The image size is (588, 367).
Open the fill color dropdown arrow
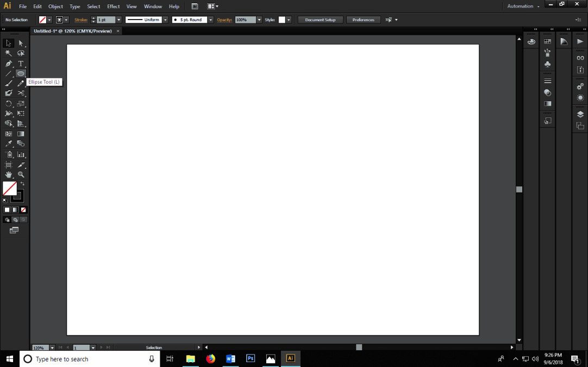(x=49, y=20)
